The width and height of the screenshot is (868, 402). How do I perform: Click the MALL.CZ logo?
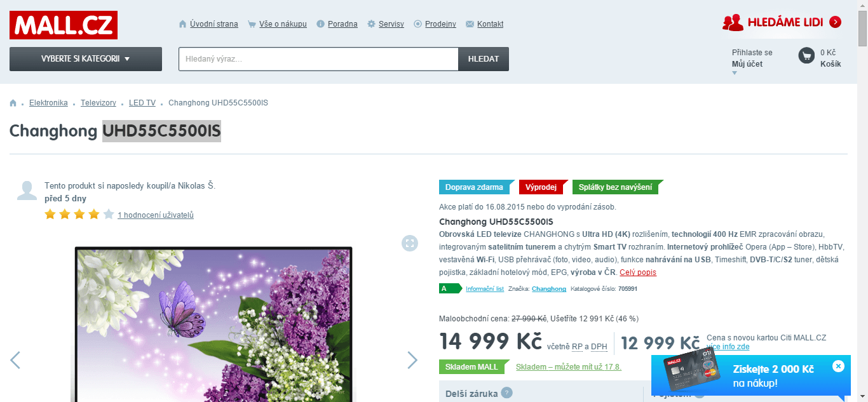(x=64, y=25)
